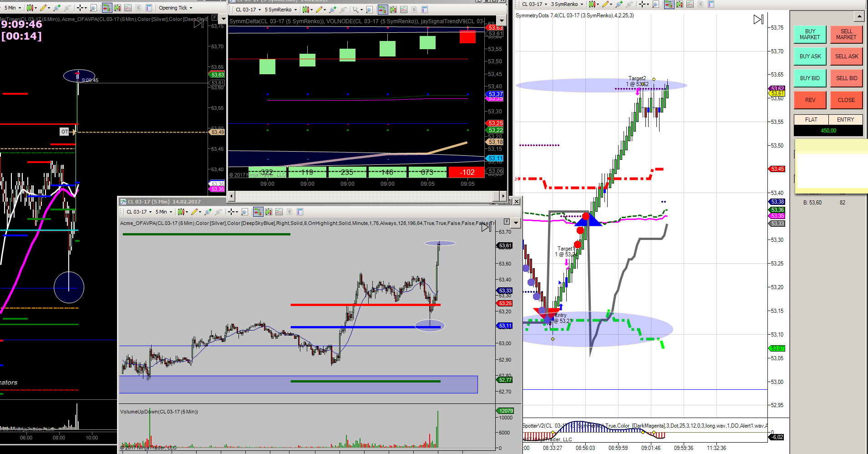This screenshot has width=868, height=454.
Task: Toggle Chart Trader panel in the 3 SymRenko chart
Action: [x=669, y=4]
